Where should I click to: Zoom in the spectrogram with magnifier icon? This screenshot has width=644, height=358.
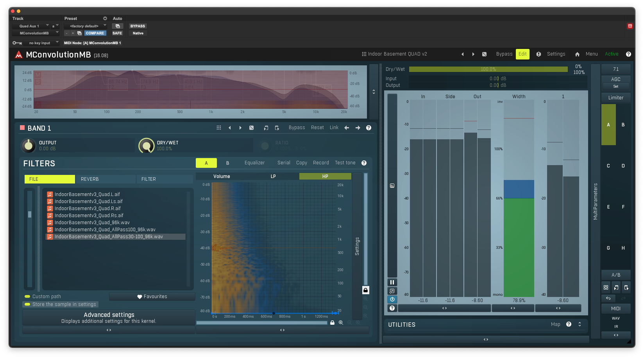[341, 323]
